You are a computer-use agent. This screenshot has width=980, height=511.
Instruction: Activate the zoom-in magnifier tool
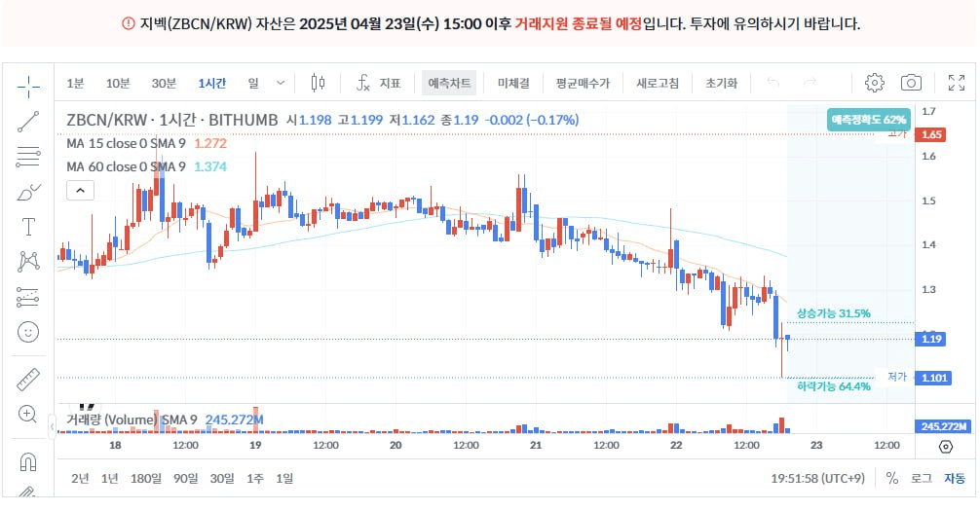28,414
